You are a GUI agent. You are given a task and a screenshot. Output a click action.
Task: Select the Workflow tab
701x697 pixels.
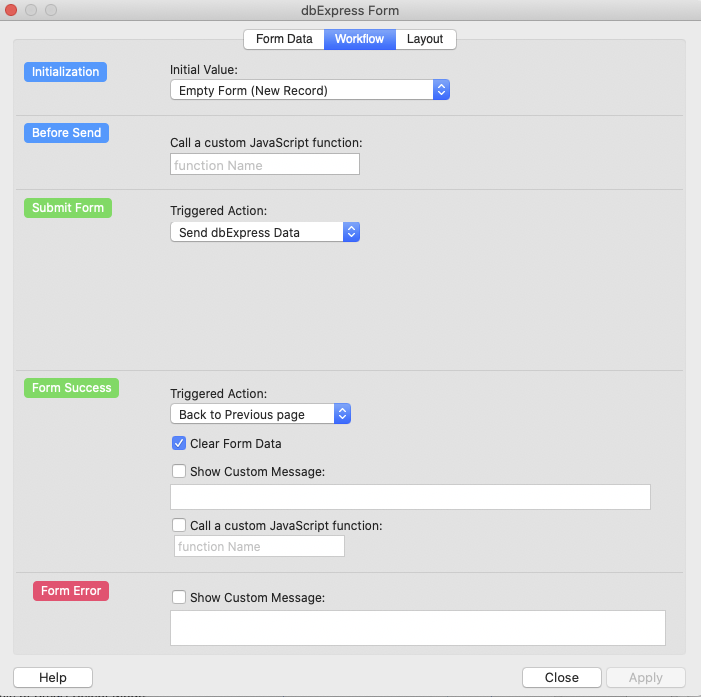click(360, 39)
